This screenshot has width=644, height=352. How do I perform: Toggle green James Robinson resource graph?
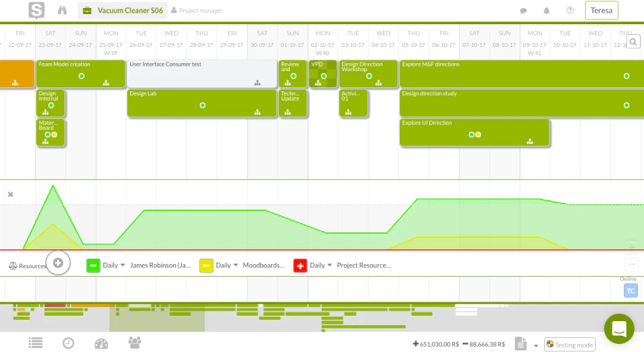(x=93, y=265)
